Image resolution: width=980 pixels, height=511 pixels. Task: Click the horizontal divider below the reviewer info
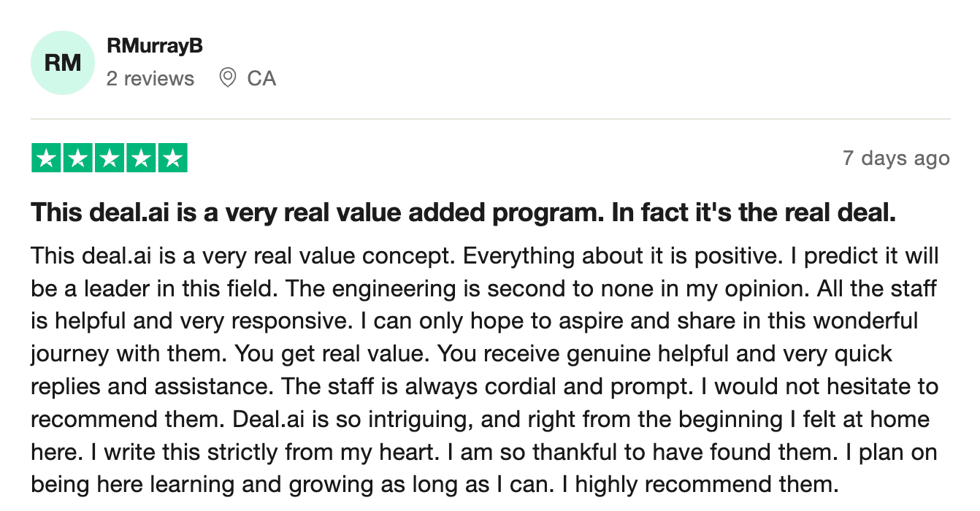tap(490, 118)
